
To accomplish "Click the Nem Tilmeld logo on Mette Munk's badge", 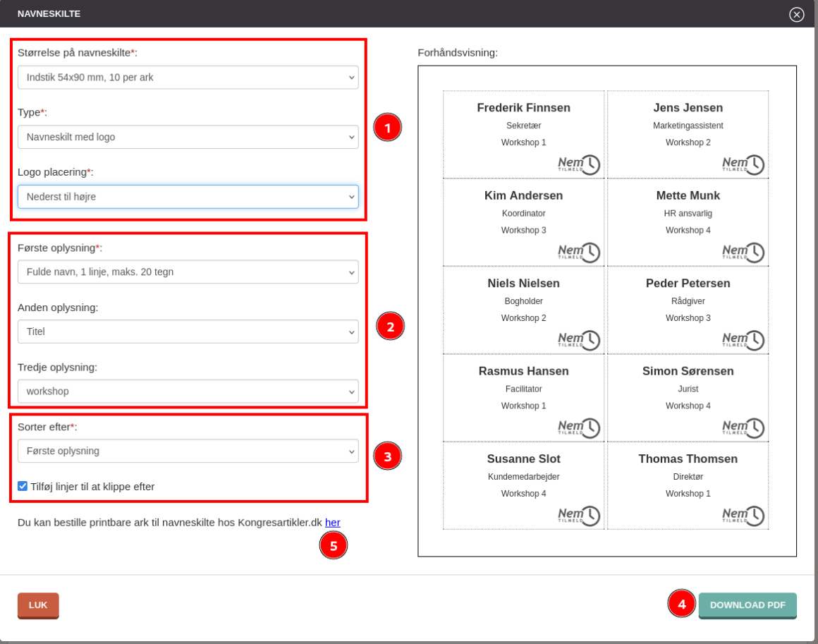I will pyautogui.click(x=743, y=252).
